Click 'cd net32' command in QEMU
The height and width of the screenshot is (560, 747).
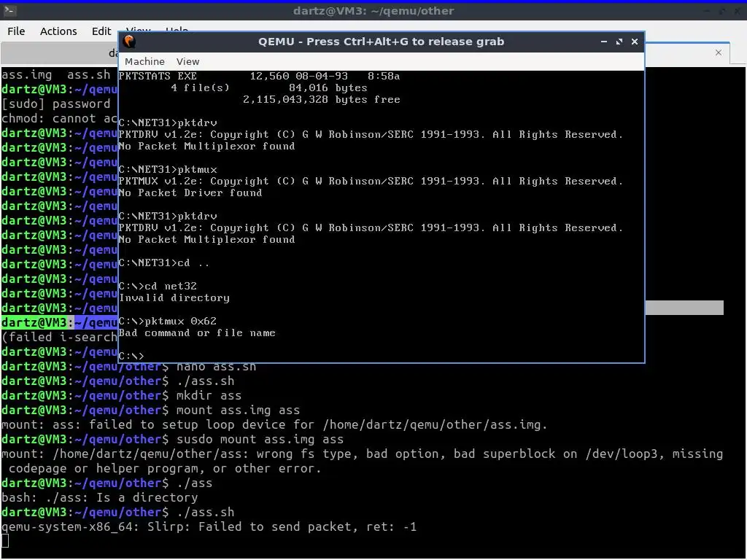tap(158, 286)
